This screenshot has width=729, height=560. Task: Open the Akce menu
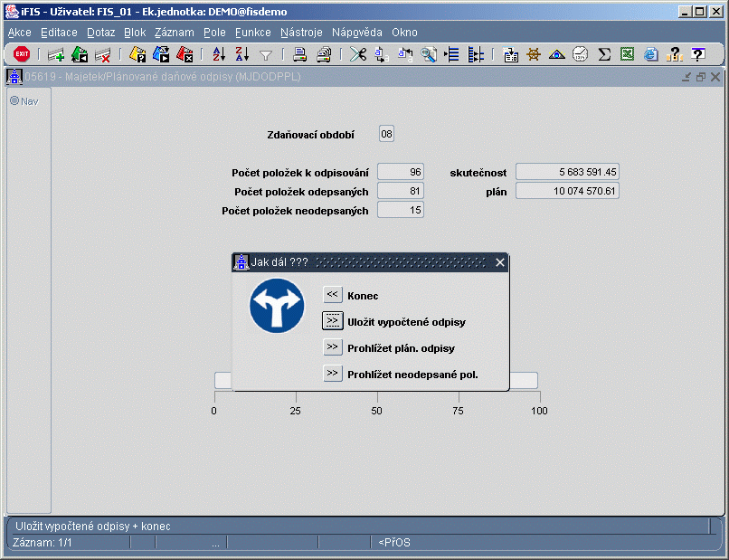pyautogui.click(x=20, y=33)
